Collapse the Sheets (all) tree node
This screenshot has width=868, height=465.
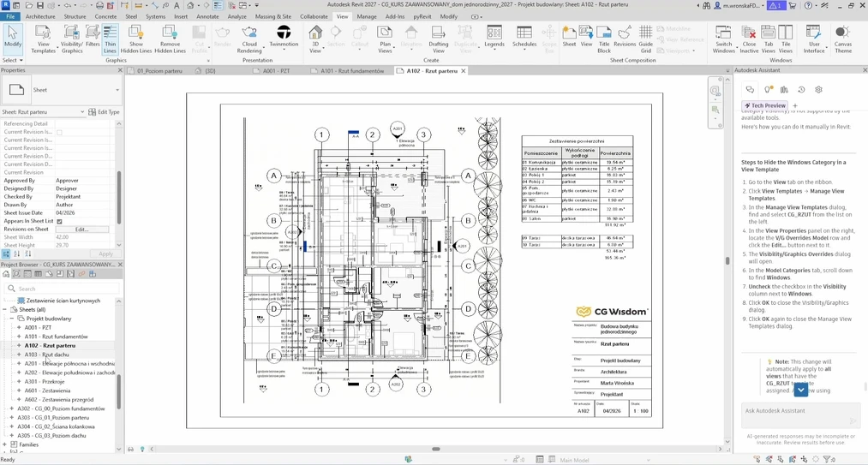coord(5,309)
